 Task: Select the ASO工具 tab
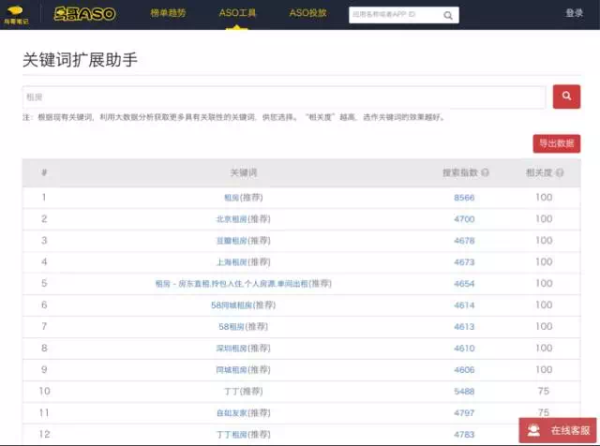click(x=237, y=14)
